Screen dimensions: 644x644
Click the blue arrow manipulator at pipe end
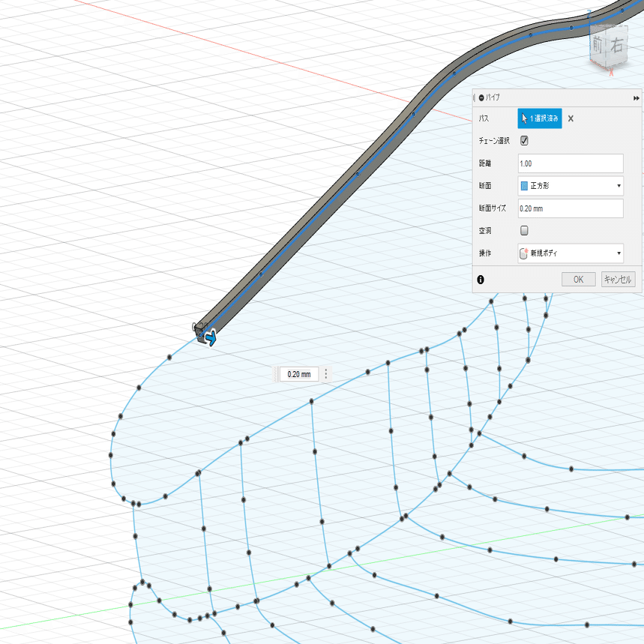click(211, 338)
